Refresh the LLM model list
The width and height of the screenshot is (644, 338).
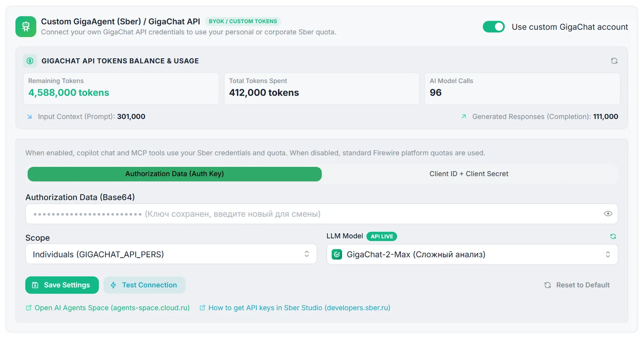click(x=613, y=236)
